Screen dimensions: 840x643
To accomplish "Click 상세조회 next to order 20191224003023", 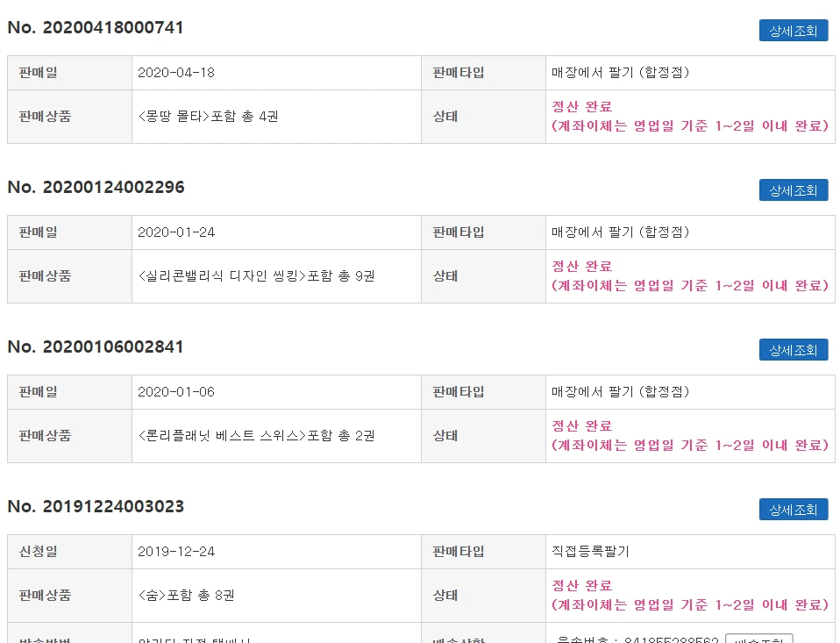I will click(794, 510).
